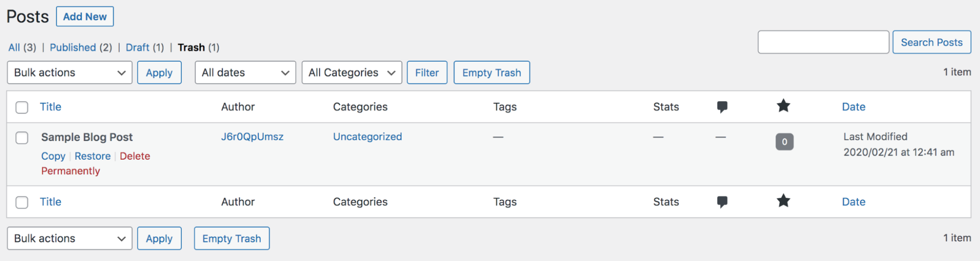Viewport: 980px width, 261px height.
Task: Sort posts by the Date column header
Action: [x=854, y=107]
